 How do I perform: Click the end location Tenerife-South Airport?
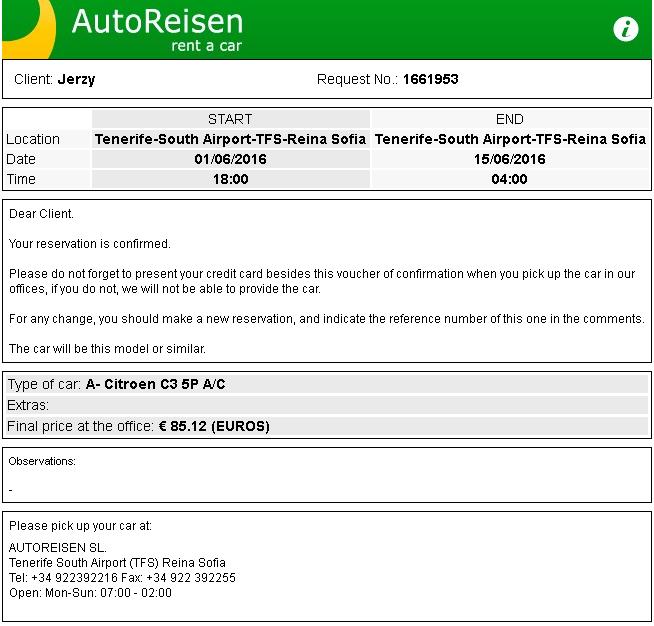(510, 139)
